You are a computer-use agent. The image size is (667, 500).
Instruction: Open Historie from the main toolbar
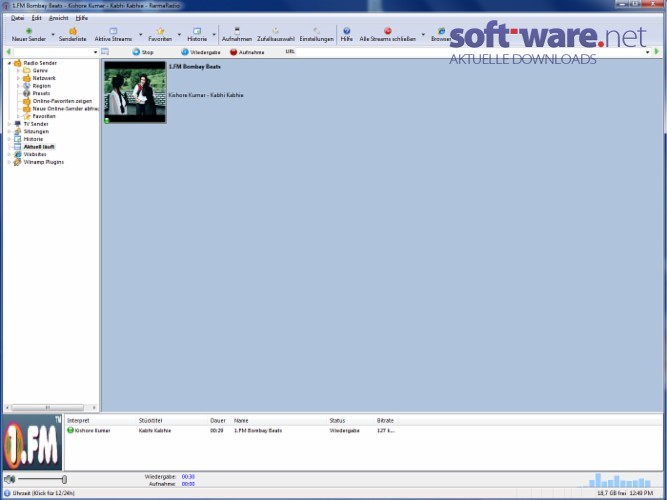(x=197, y=34)
